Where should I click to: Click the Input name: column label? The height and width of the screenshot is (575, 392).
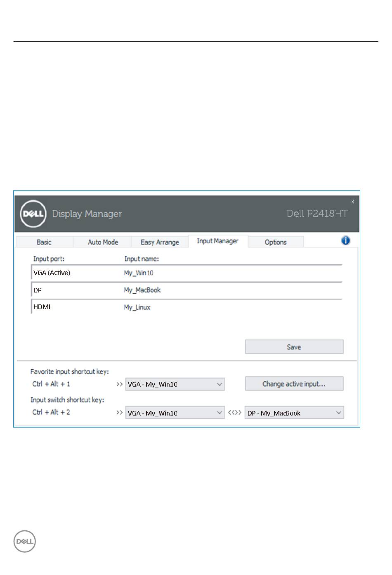[142, 259]
